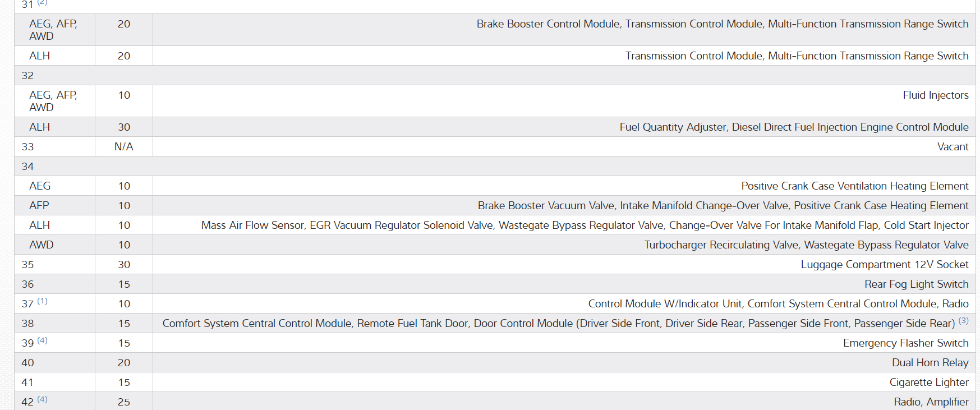Click the Cigarette Lighter description
Screen dimensions: 980x410
pyautogui.click(x=928, y=383)
